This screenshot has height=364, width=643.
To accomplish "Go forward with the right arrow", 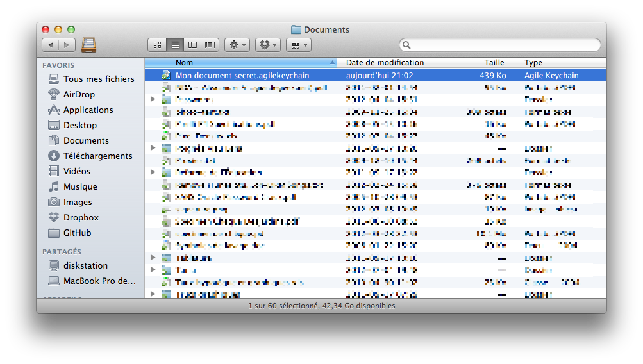I will pyautogui.click(x=67, y=45).
